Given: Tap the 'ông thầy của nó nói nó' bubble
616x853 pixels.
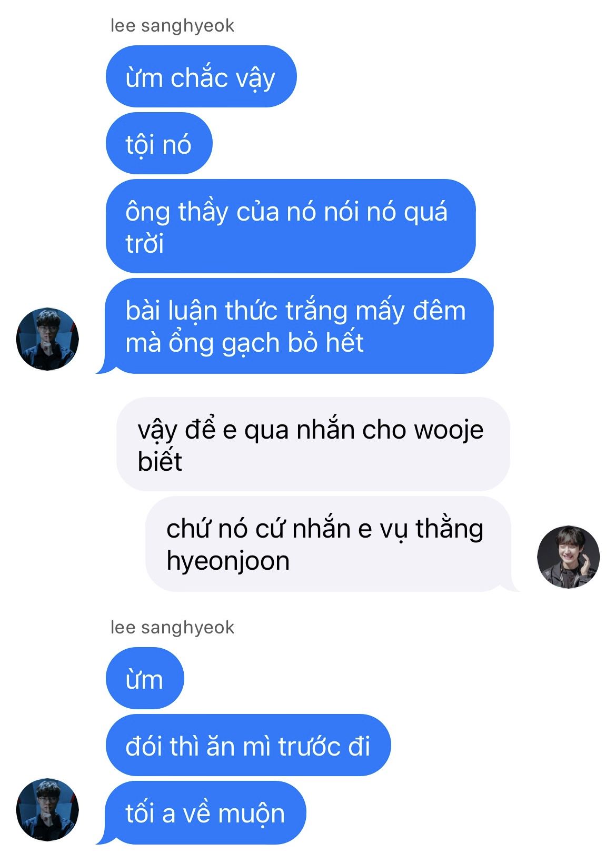Looking at the screenshot, I should [291, 226].
